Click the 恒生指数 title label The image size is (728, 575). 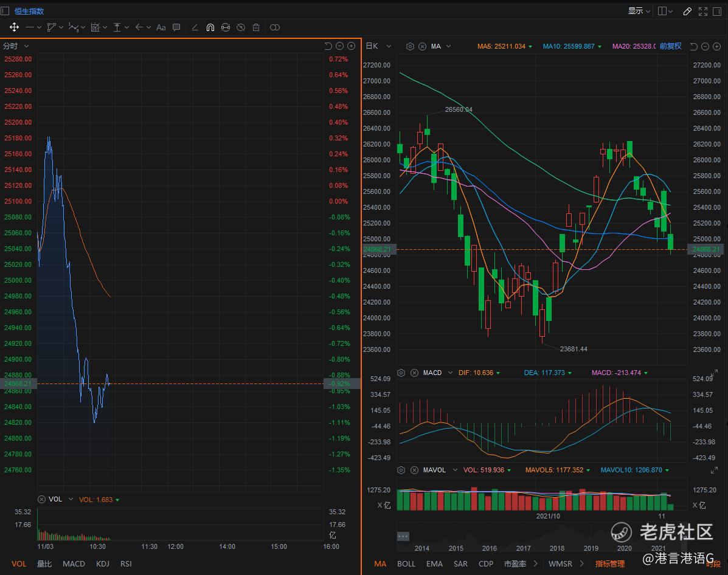(x=29, y=11)
